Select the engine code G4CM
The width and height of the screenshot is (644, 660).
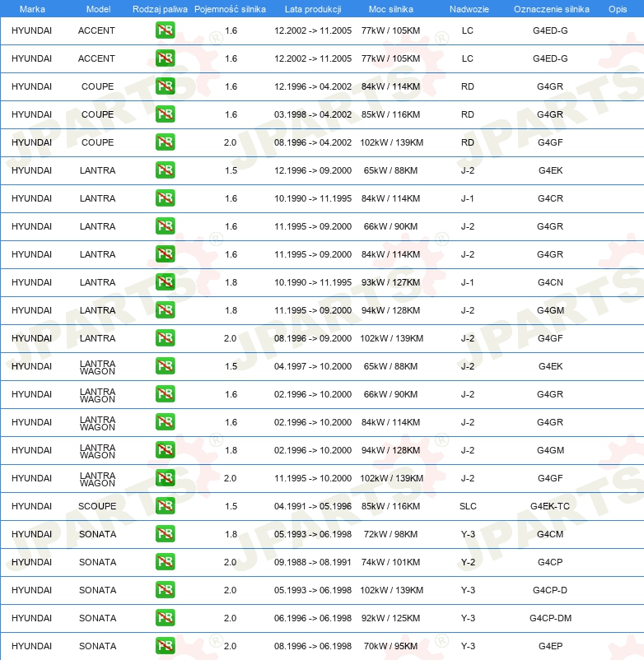pos(550,534)
